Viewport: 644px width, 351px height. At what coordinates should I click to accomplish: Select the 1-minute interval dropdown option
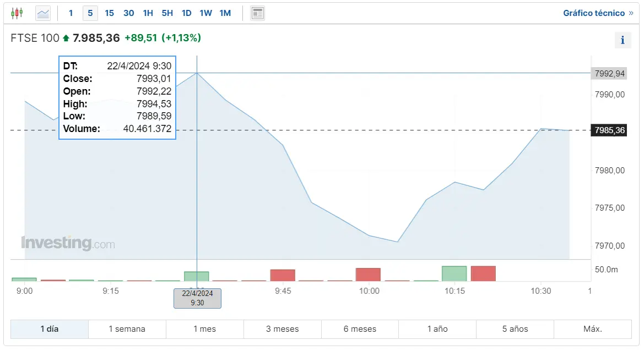coord(71,13)
